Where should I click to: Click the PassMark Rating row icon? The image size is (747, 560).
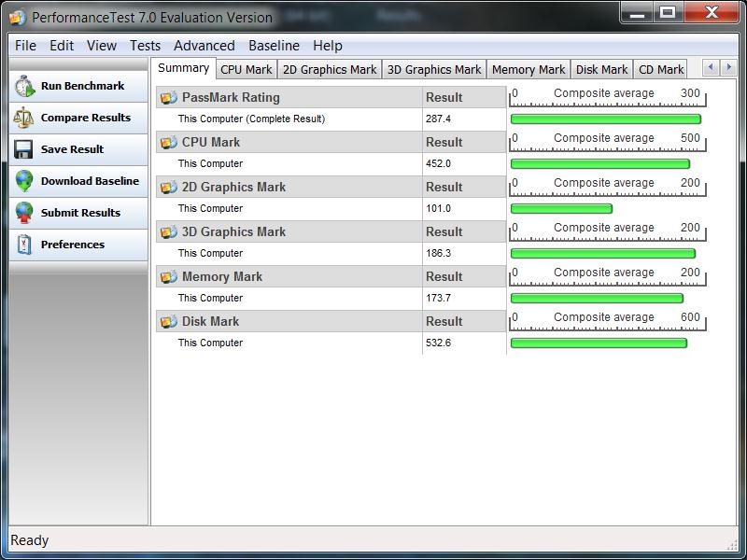[x=169, y=98]
